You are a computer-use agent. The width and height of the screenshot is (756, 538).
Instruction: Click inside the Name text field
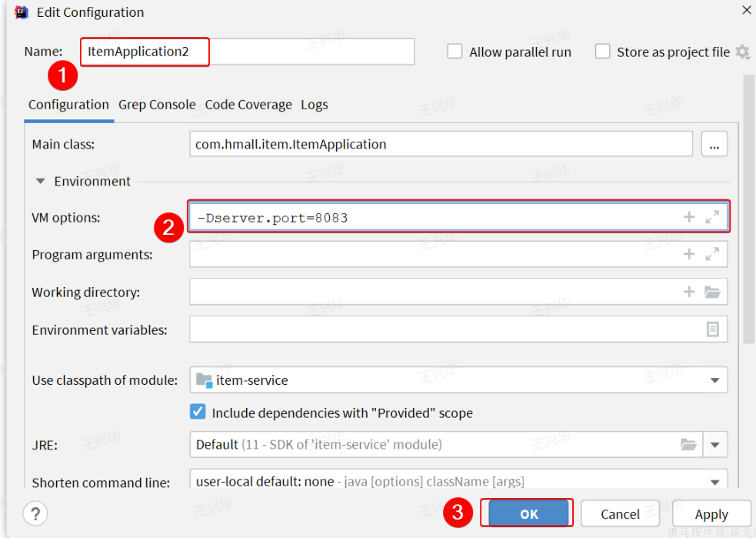308,52
